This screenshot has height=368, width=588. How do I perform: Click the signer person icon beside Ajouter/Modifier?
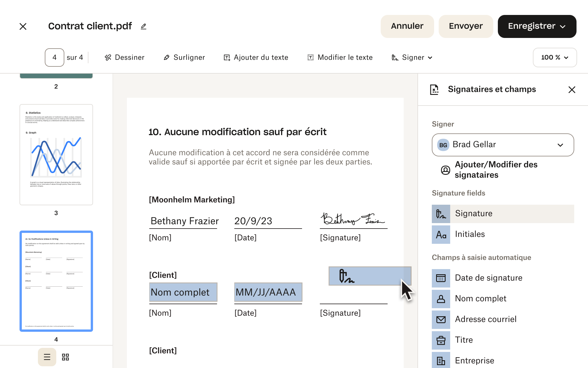(445, 170)
